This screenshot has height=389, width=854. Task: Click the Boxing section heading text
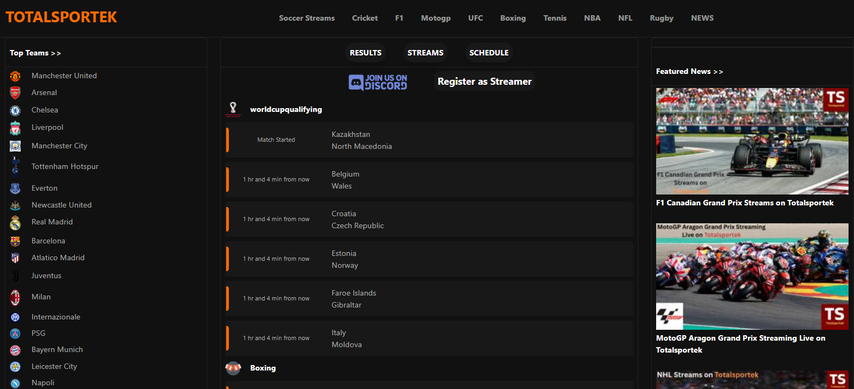pyautogui.click(x=263, y=368)
